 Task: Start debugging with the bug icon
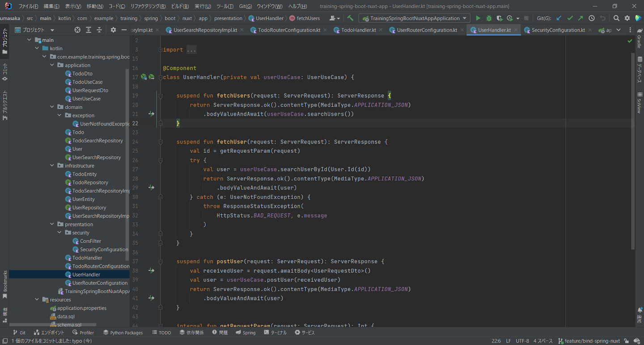[489, 18]
